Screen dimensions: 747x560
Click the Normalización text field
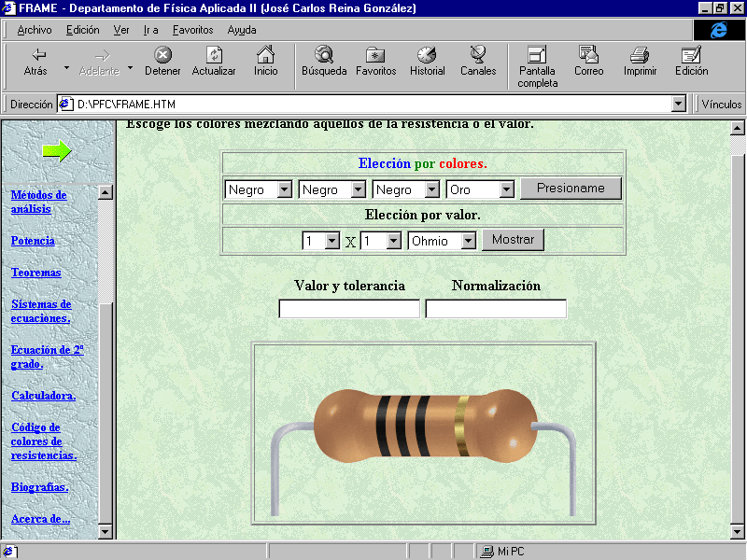click(496, 309)
